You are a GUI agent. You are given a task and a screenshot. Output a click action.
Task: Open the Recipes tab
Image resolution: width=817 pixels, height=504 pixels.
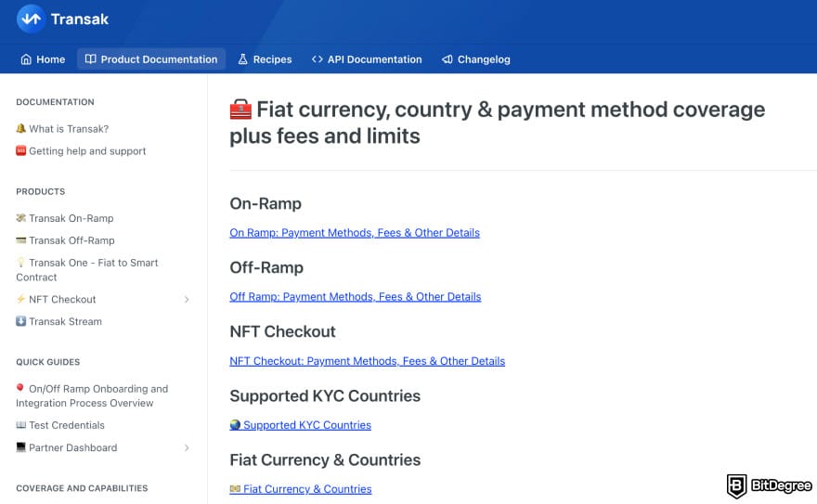pyautogui.click(x=265, y=59)
